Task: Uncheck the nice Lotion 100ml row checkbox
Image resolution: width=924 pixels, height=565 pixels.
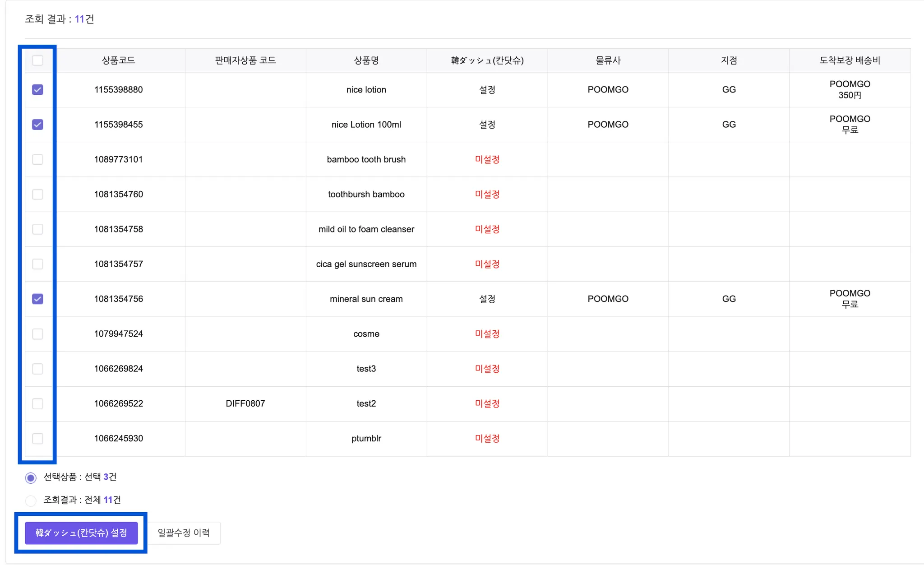Action: [x=38, y=125]
